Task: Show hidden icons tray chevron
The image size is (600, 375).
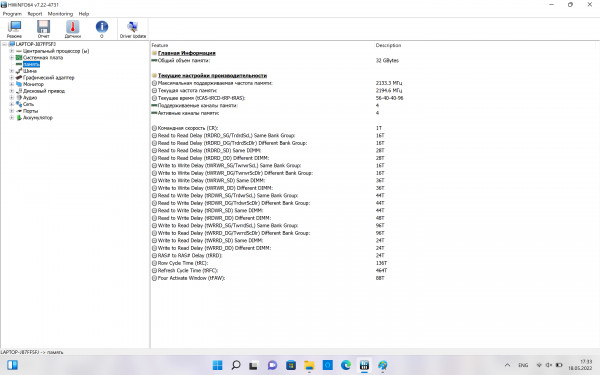Action: [507, 365]
